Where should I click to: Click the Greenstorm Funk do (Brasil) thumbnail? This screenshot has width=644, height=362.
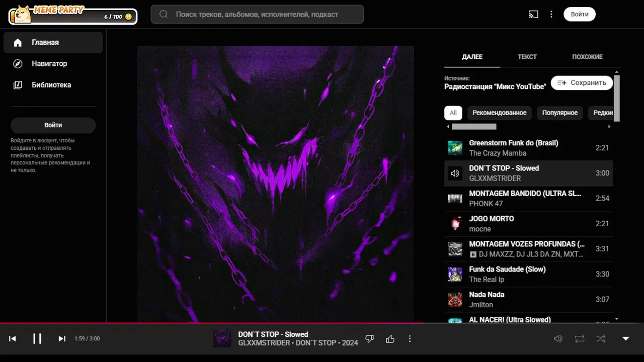455,148
